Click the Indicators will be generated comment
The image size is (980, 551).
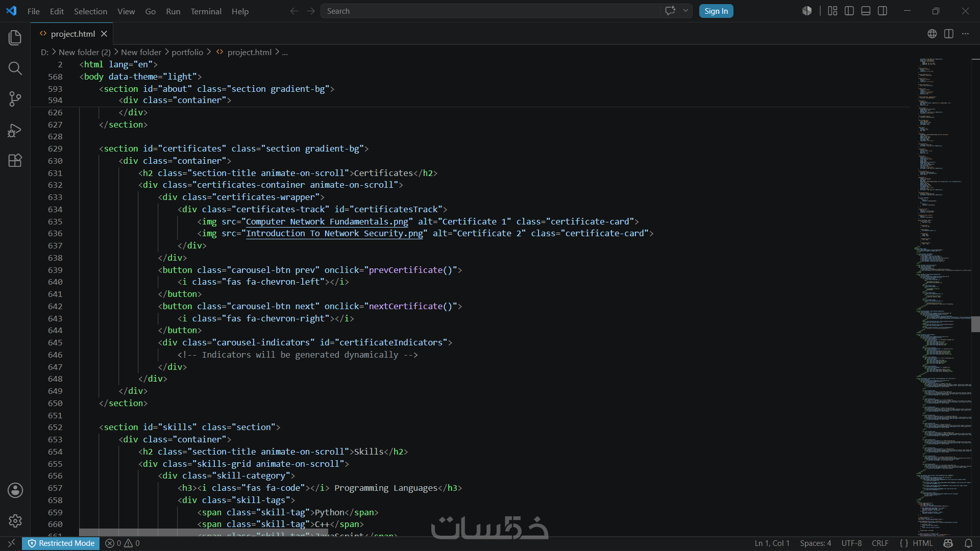(298, 355)
